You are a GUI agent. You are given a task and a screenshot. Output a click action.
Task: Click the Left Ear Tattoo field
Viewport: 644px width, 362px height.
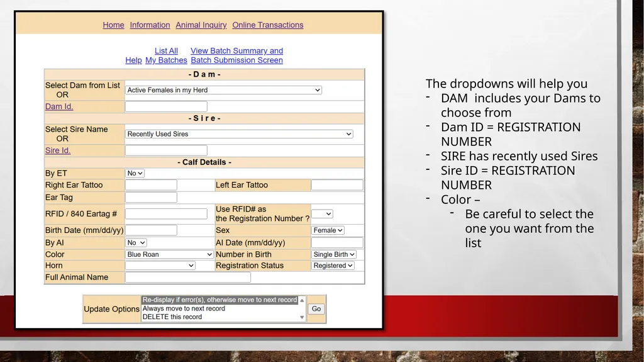tap(337, 185)
